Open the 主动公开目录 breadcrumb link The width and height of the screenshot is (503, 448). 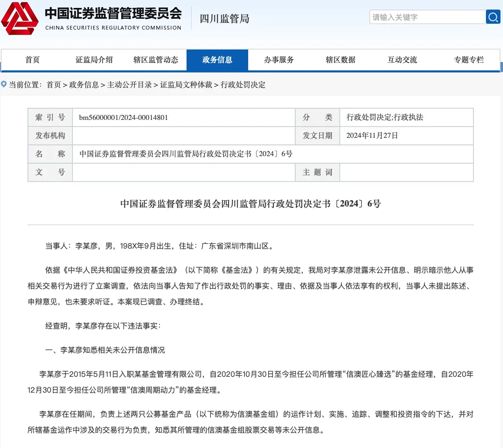point(129,85)
